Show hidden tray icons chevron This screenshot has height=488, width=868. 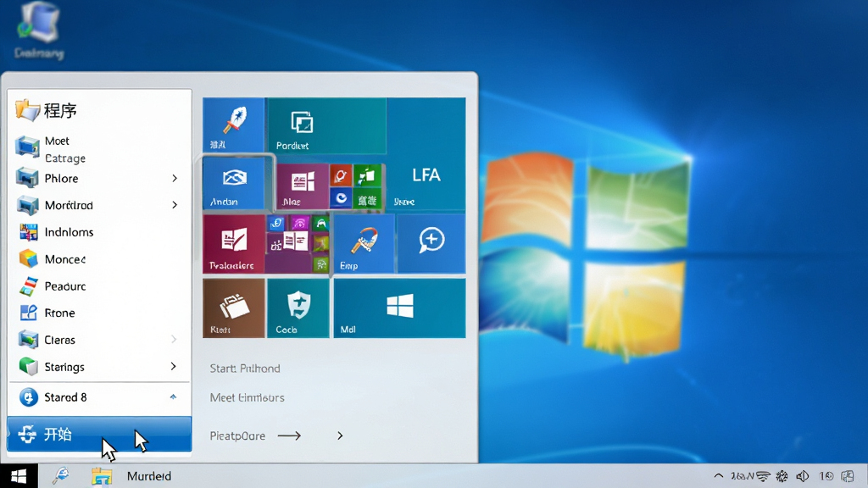click(x=719, y=476)
